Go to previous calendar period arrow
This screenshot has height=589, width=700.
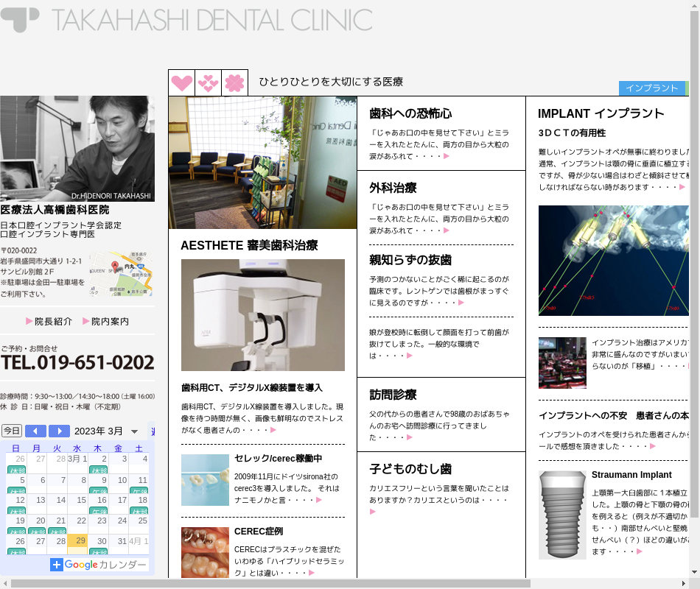[x=35, y=431]
